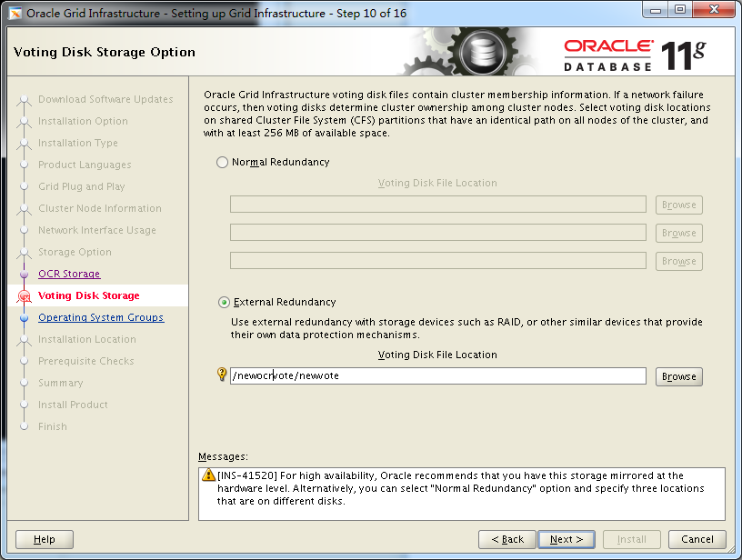Click the Help button
The height and width of the screenshot is (560, 742).
tap(45, 539)
